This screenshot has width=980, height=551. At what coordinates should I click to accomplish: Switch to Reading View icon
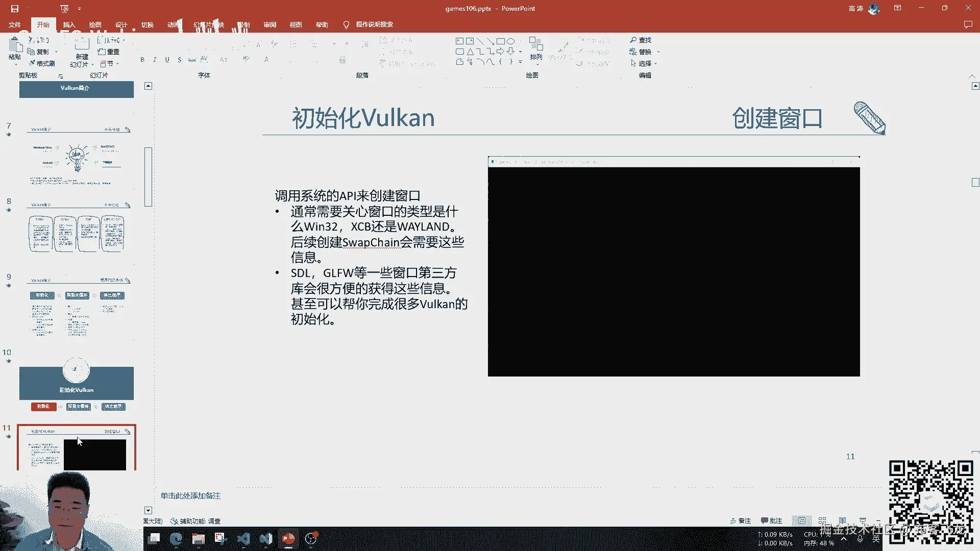(842, 520)
